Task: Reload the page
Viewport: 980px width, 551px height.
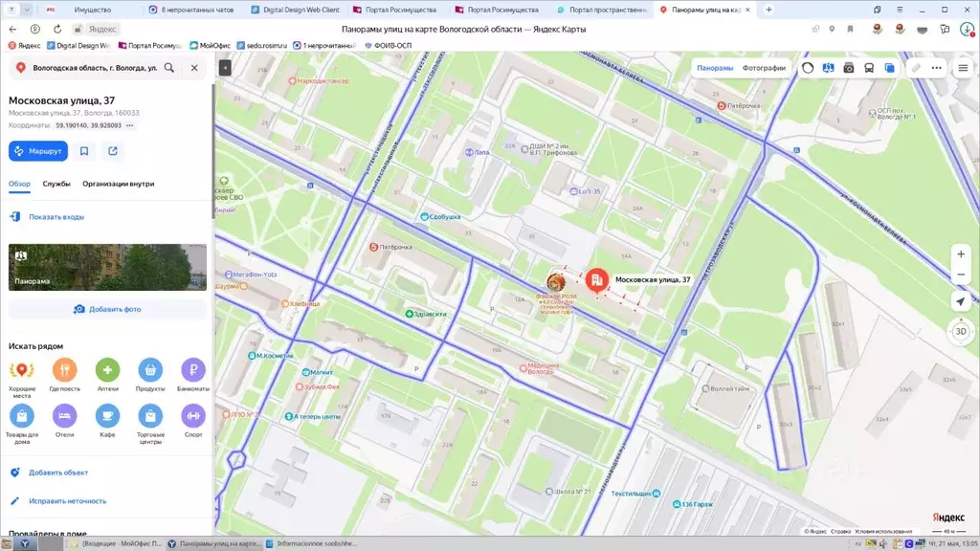Action: click(56, 29)
